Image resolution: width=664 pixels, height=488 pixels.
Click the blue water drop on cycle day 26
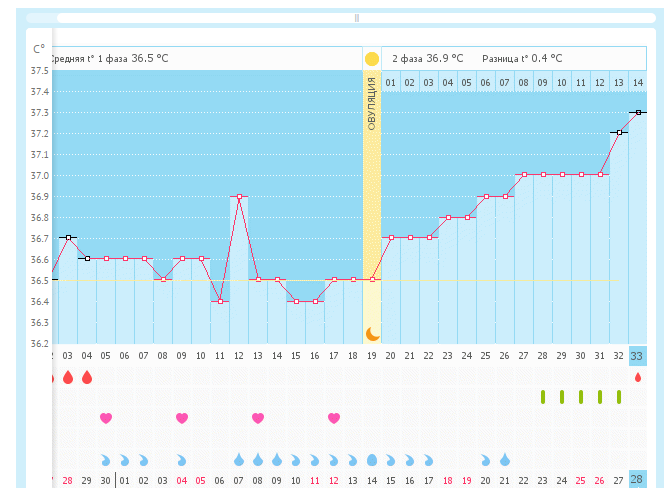click(505, 460)
